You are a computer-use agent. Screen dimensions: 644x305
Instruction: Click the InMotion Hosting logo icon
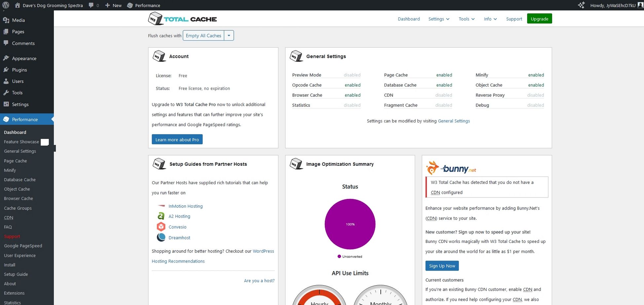[161, 206]
